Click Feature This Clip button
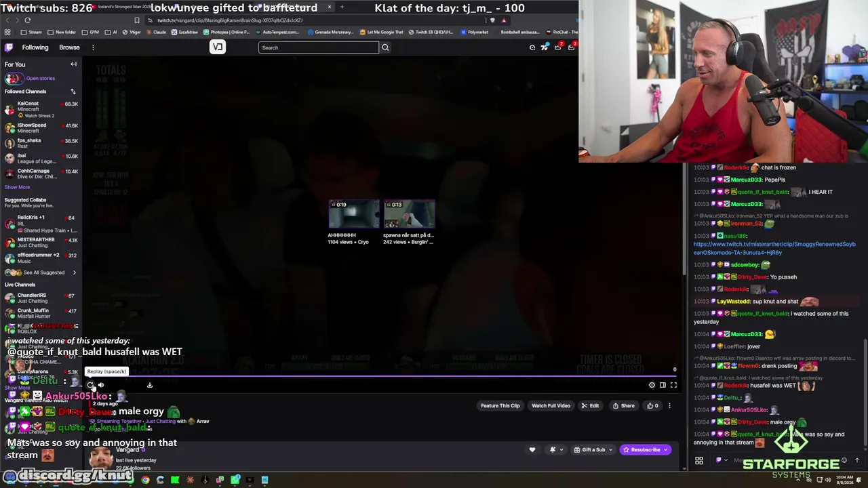The image size is (868, 488). (500, 406)
